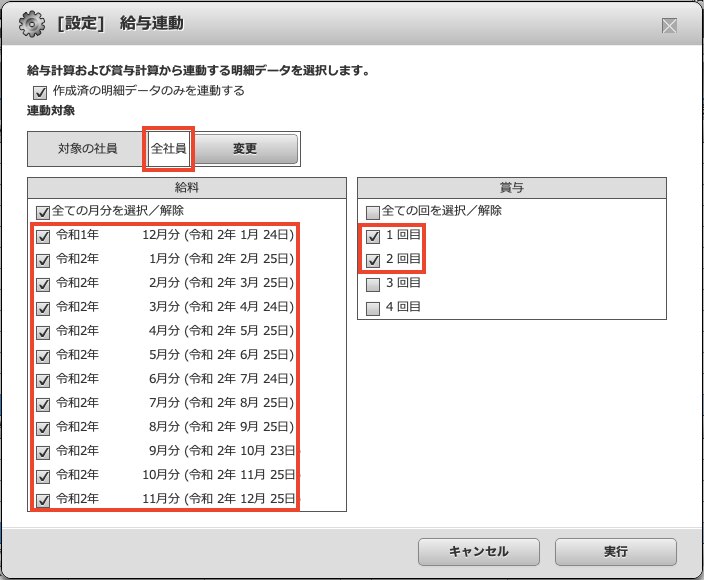Uncheck 令和2年 2月分 salary row
Image resolution: width=704 pixels, height=580 pixels.
(43, 284)
